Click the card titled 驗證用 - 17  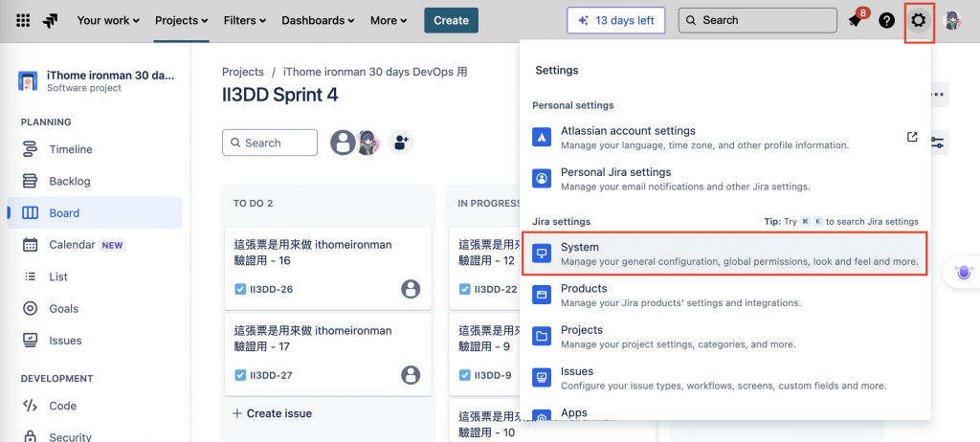328,355
